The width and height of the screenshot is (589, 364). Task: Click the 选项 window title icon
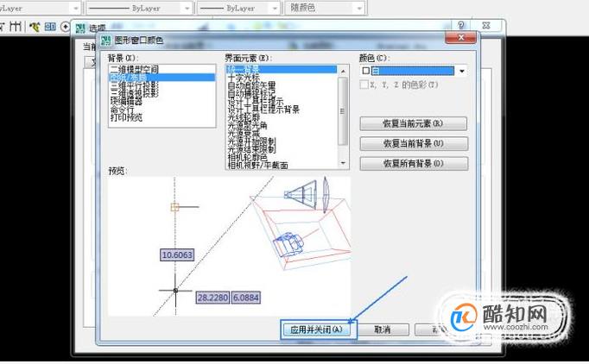80,28
